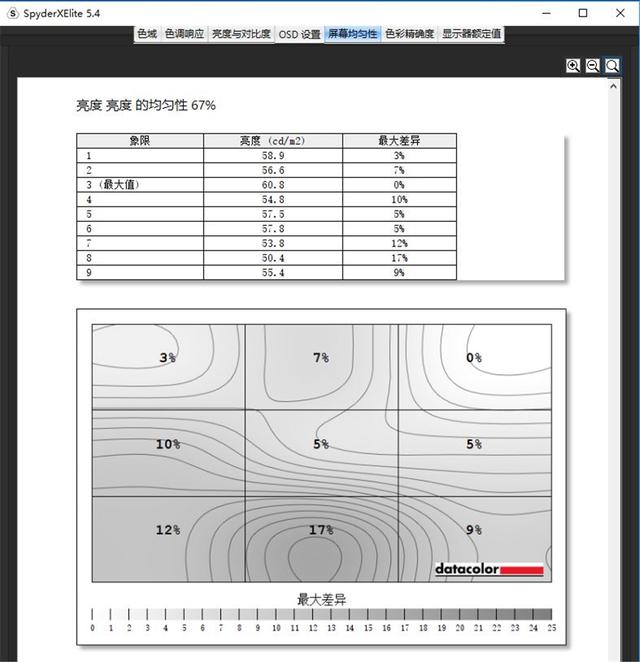This screenshot has width=640, height=662.
Task: Click the 57.8 brightness cell
Action: pos(273,228)
